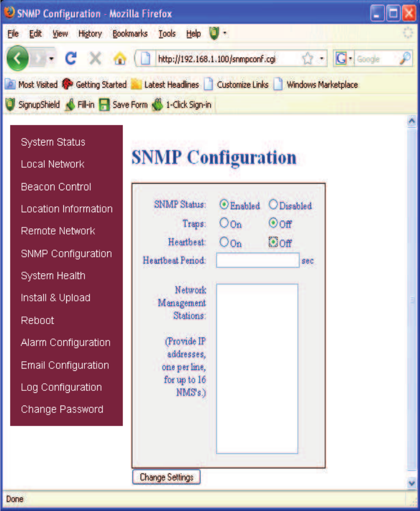Open the Tools menu

click(x=167, y=33)
